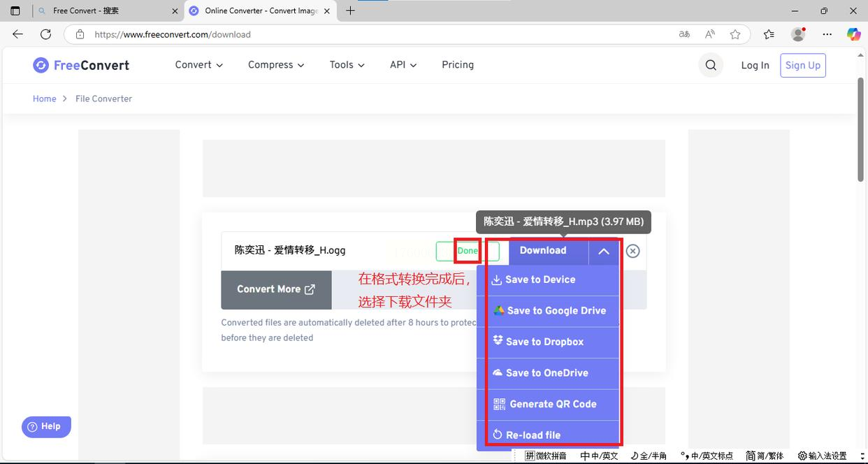Collapse the Download options chevron
Image resolution: width=868 pixels, height=464 pixels.
click(x=604, y=251)
